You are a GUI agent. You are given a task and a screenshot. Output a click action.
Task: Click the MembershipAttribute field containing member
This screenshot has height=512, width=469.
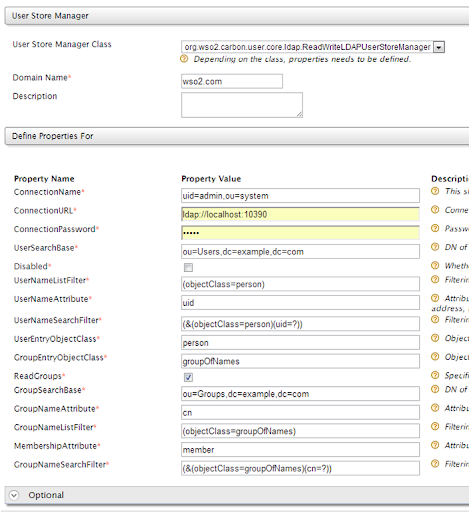[300, 450]
